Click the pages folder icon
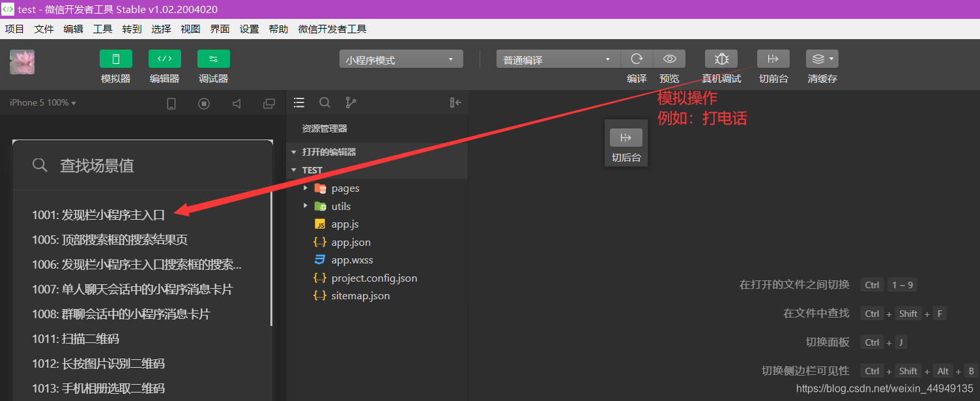980x401 pixels. [x=320, y=188]
